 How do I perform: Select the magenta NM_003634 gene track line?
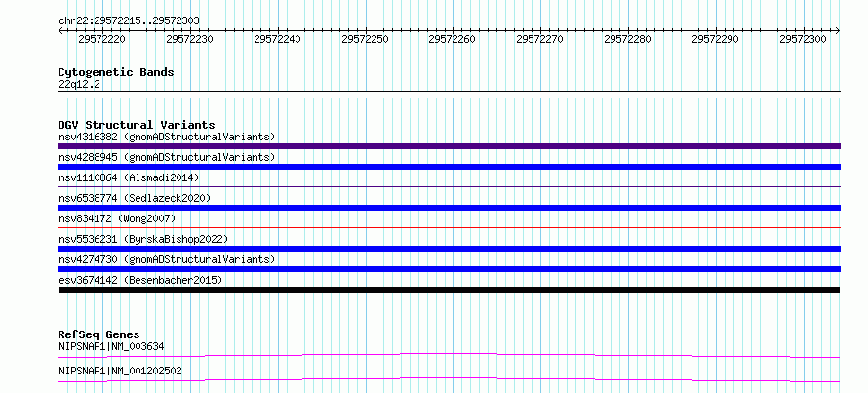(449, 355)
